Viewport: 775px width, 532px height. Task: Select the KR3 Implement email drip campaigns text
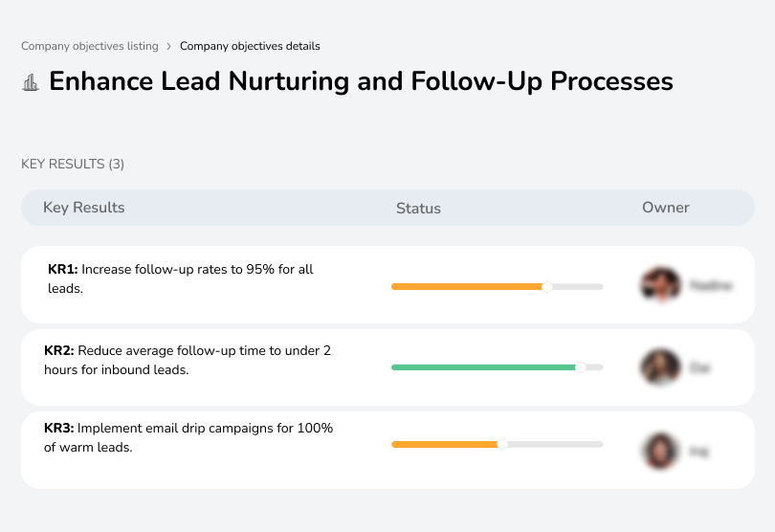tap(188, 437)
